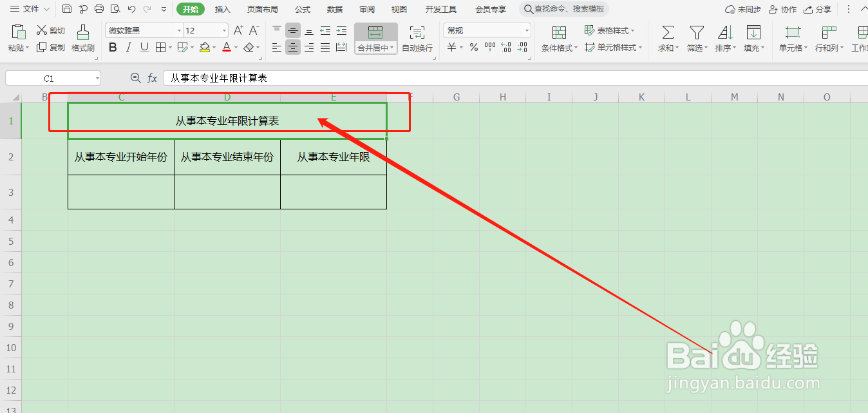The height and width of the screenshot is (413, 868).
Task: Select the Format Painter (格式刷) tool
Action: click(x=82, y=37)
